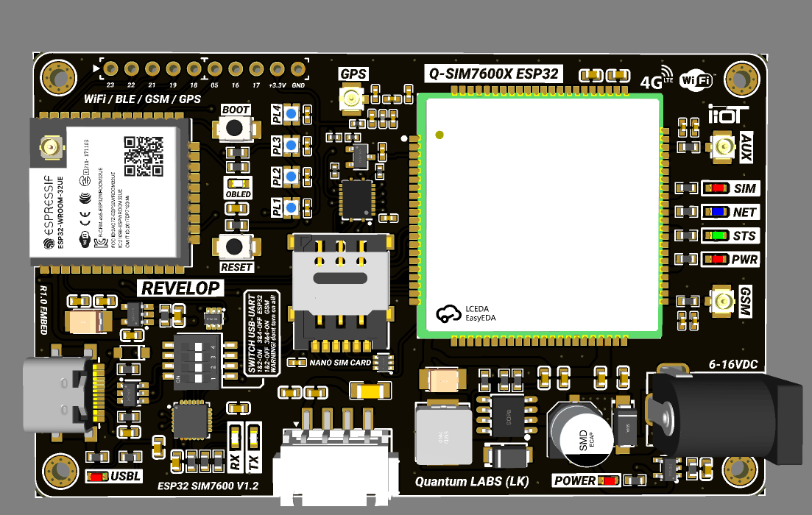Select the grey SMD power inductor
Viewport: 812px width, 515px height.
pos(444,434)
